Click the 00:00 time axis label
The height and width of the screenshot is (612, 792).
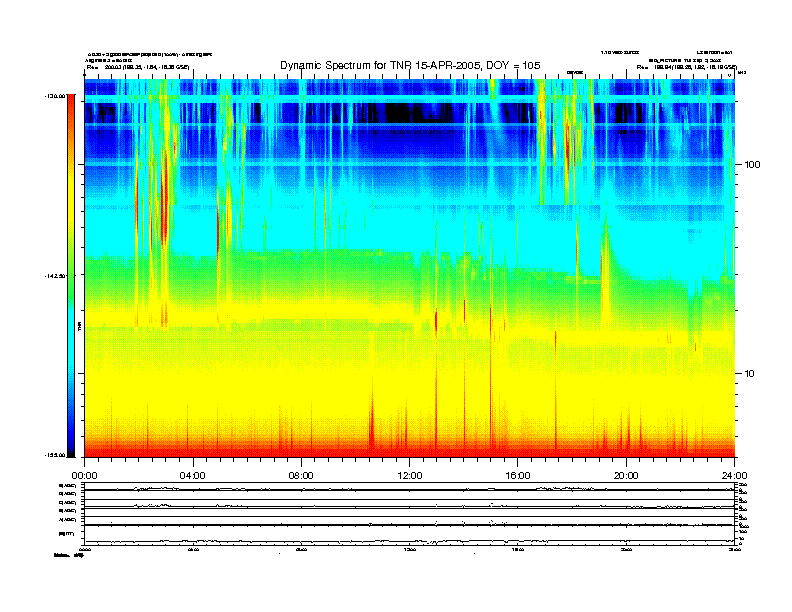click(84, 476)
